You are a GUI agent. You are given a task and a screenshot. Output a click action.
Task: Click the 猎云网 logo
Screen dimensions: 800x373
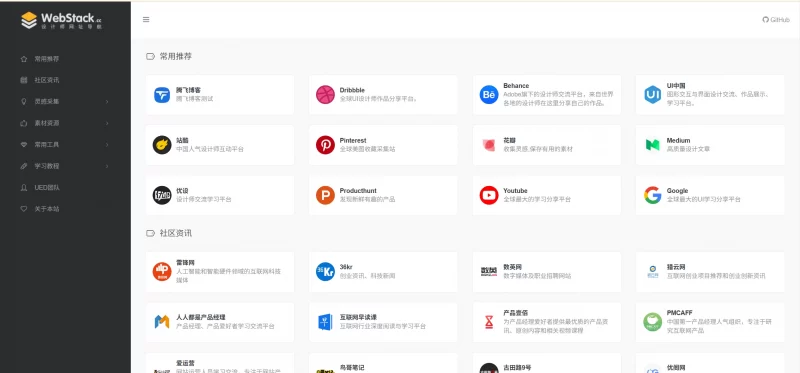tap(652, 271)
